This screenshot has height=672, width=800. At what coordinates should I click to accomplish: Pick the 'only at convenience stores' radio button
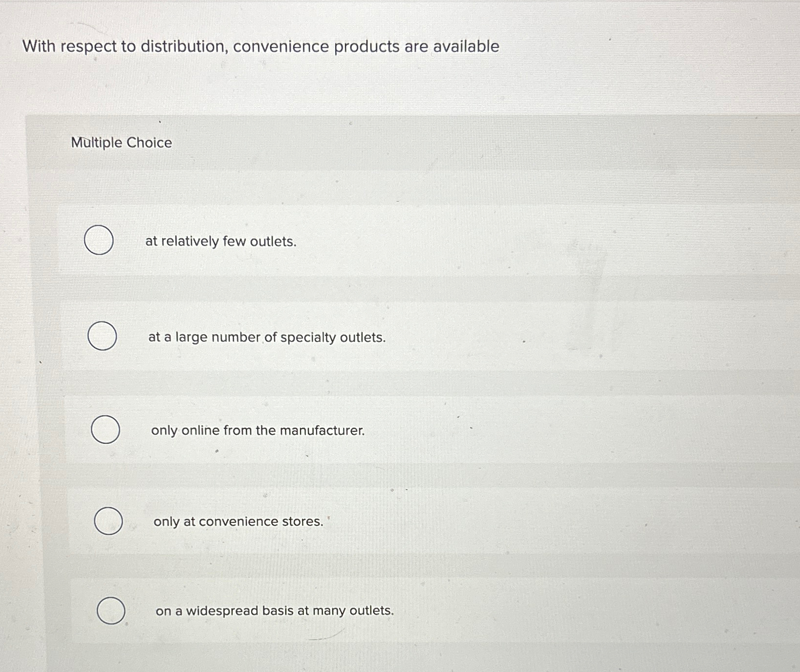[108, 521]
